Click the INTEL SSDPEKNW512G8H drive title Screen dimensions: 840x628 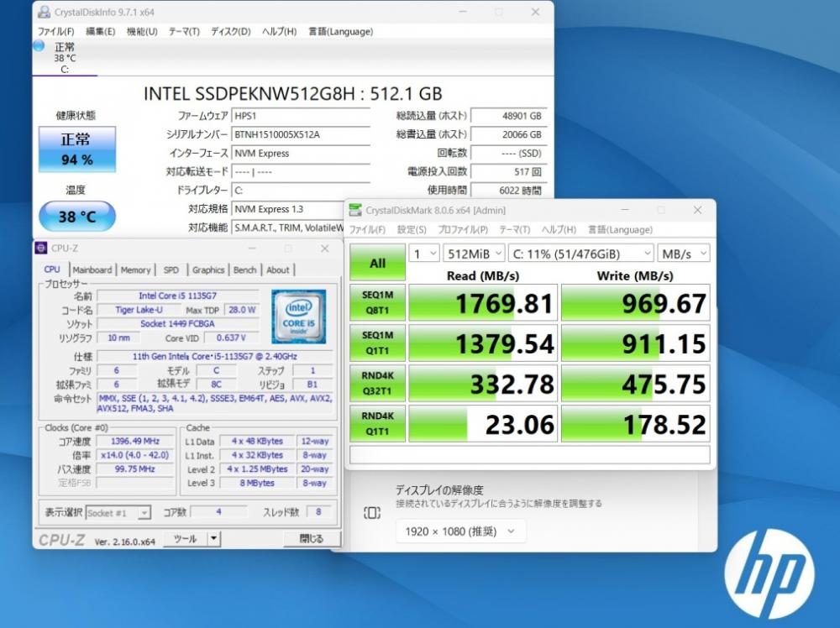pyautogui.click(x=292, y=94)
